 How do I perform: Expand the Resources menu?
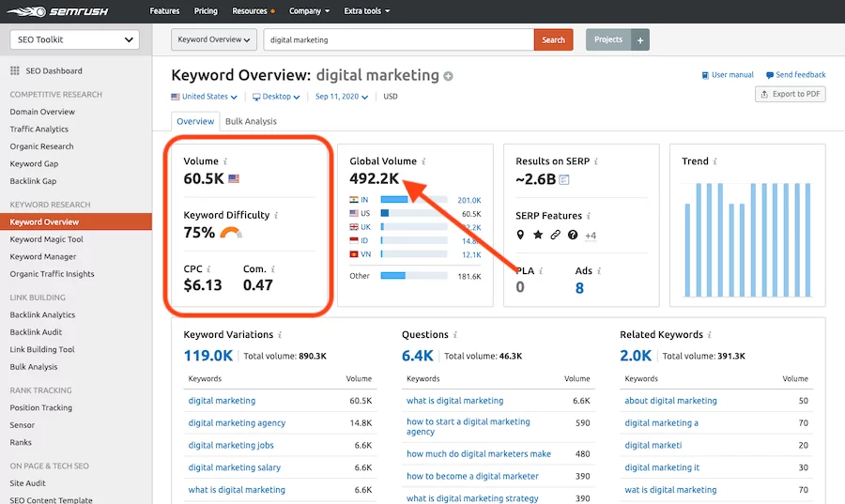point(253,10)
